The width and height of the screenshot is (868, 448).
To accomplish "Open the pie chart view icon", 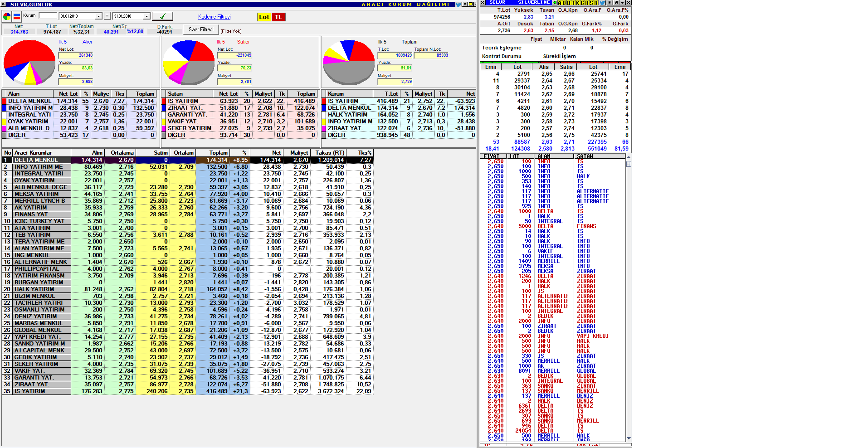I will pos(7,17).
